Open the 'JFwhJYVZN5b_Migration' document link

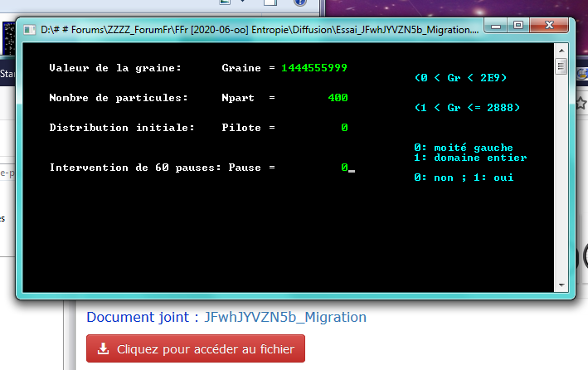pos(285,317)
